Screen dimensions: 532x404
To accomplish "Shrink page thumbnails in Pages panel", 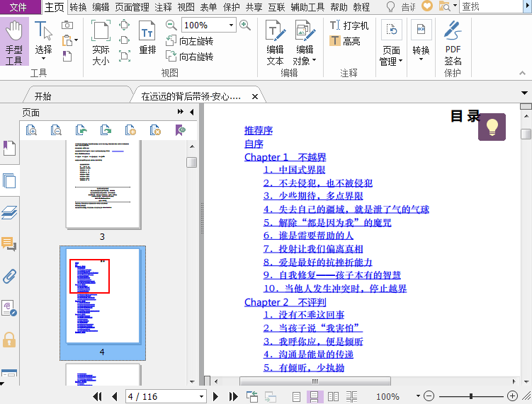I will [x=56, y=130].
